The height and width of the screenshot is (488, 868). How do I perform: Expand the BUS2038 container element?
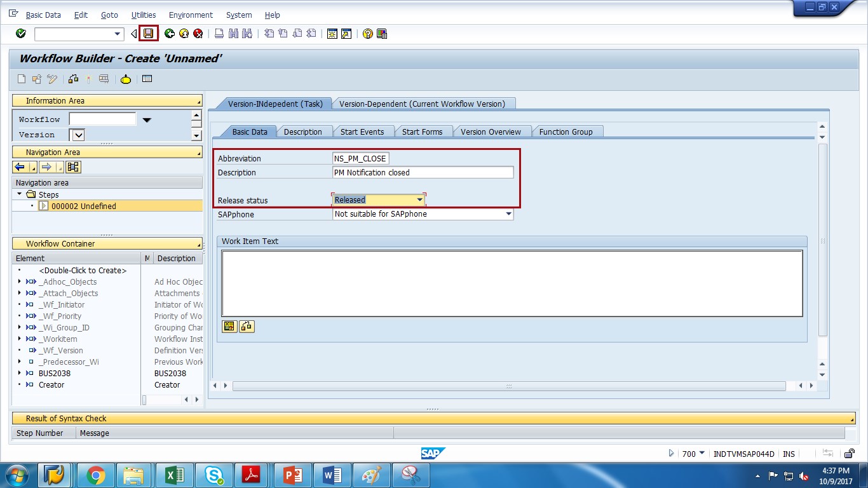pos(19,374)
